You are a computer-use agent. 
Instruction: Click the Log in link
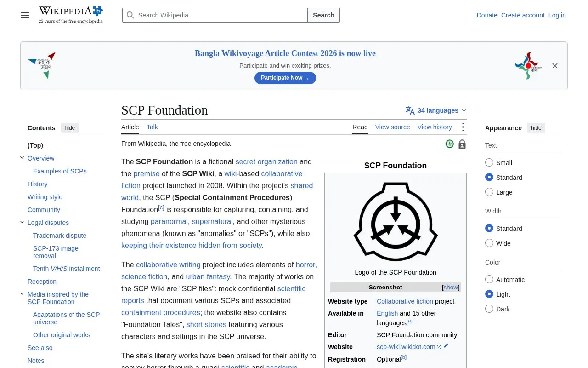[x=557, y=15]
